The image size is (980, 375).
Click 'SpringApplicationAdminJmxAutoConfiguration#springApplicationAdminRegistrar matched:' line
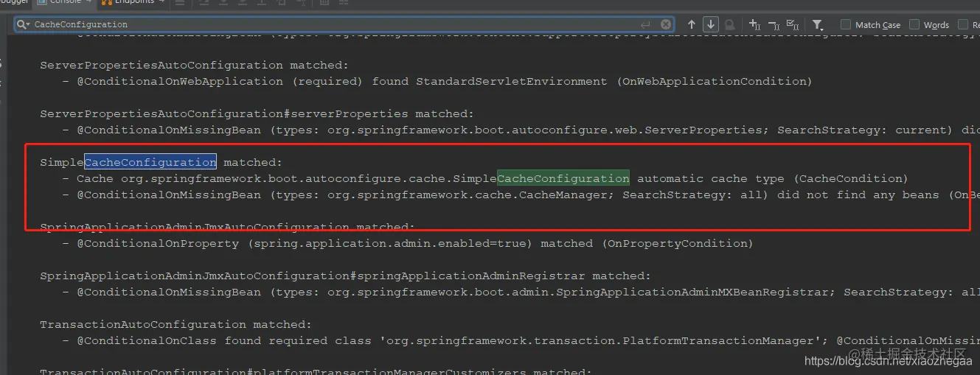click(346, 276)
